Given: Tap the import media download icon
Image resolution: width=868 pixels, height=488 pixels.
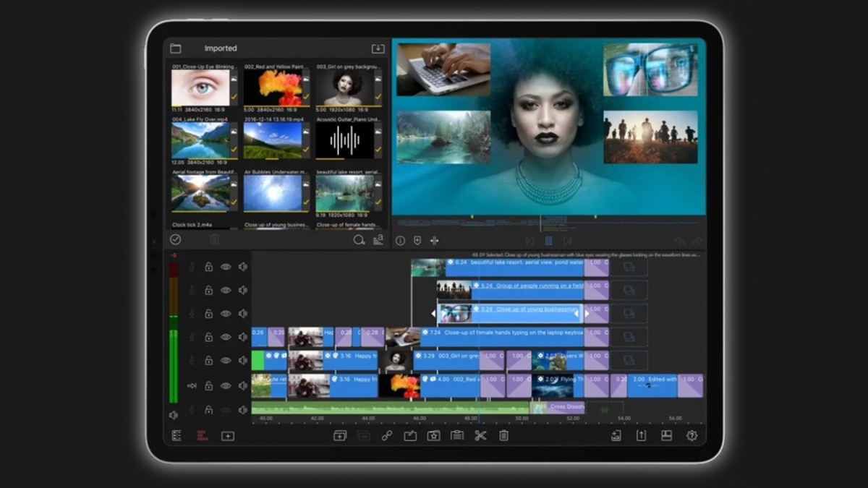Looking at the screenshot, I should 377,48.
